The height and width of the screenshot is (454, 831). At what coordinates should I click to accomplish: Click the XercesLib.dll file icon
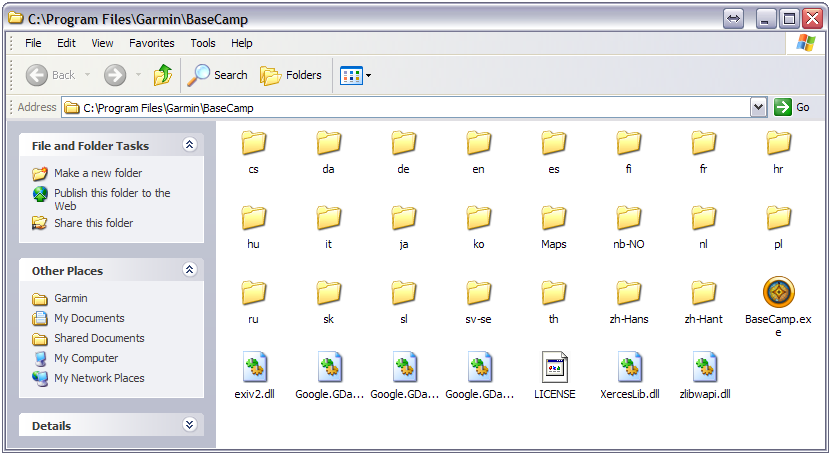[629, 368]
